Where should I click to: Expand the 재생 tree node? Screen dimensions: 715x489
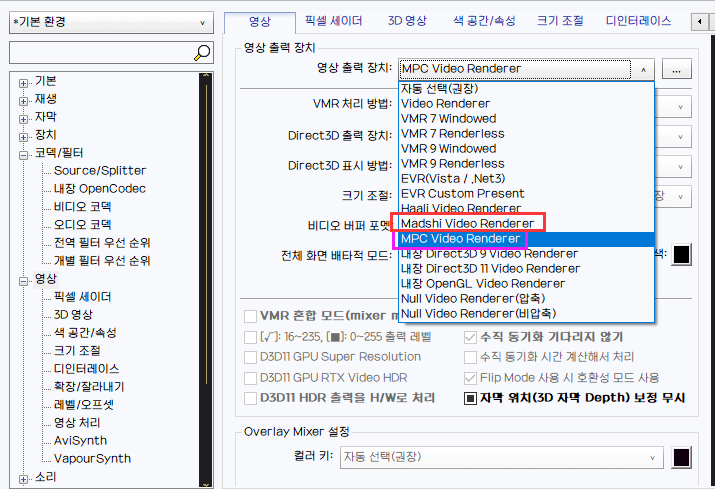[23, 101]
